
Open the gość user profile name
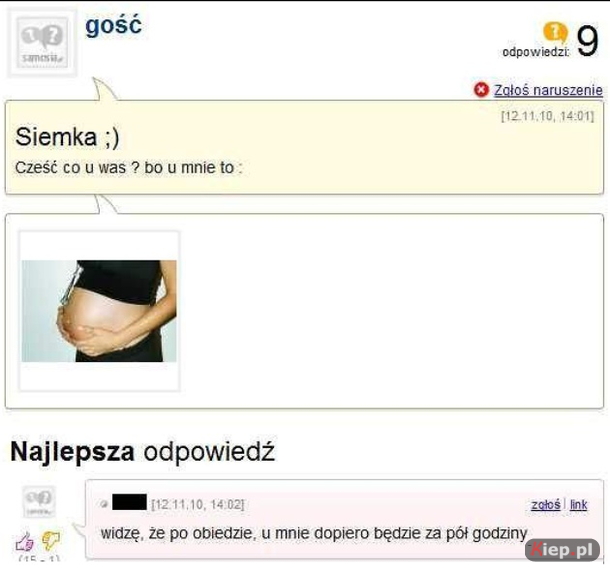113,26
